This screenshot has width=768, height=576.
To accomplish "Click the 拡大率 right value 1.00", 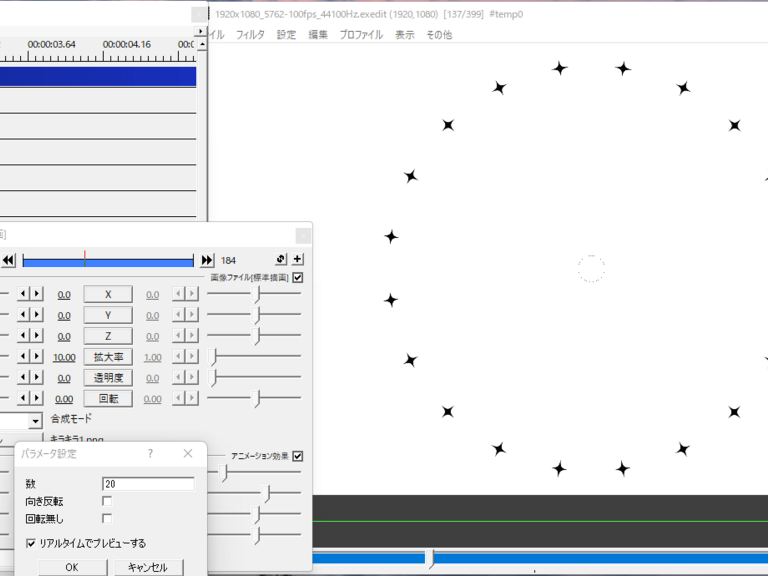I will (x=153, y=358).
